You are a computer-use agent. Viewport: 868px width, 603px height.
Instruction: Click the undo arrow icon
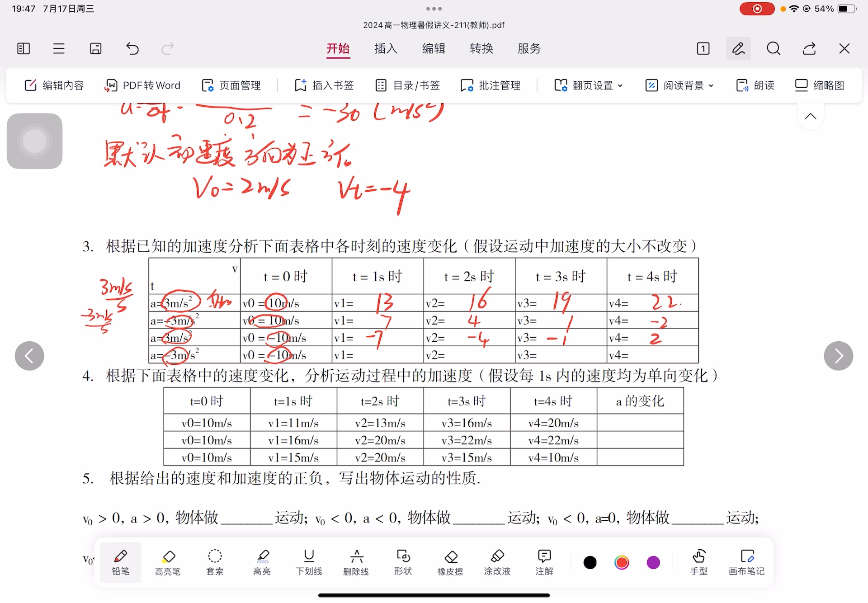tap(132, 48)
